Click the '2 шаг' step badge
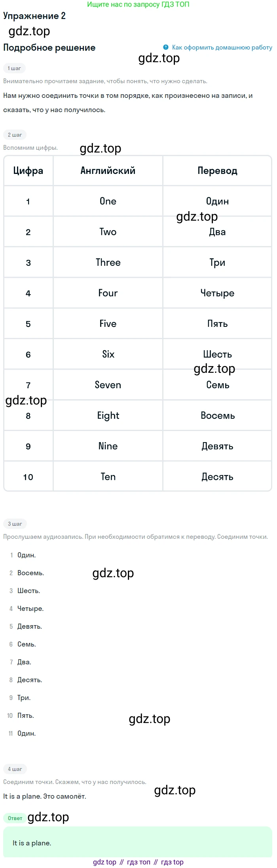 [x=15, y=135]
